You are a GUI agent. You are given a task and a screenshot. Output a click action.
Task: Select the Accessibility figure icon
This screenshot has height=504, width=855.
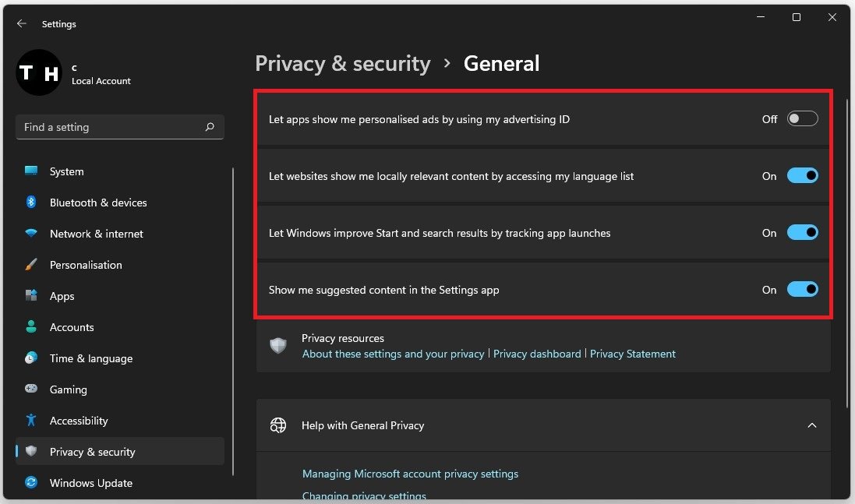tap(31, 421)
